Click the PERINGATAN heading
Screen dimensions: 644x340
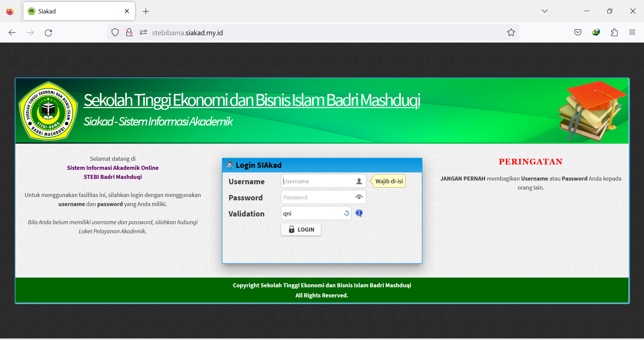[x=531, y=162]
